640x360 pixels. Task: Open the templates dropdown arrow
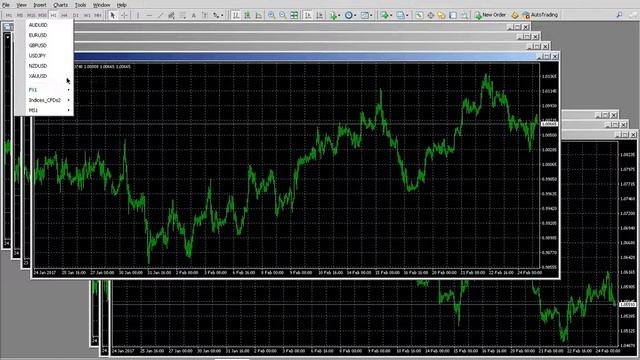[371, 15]
